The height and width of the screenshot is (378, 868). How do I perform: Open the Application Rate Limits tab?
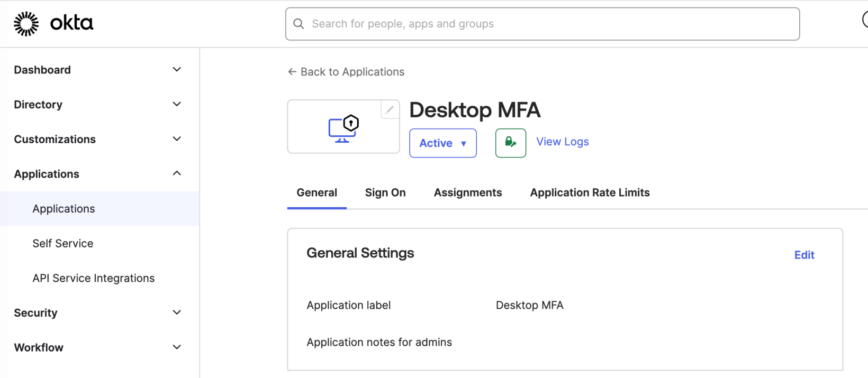590,193
